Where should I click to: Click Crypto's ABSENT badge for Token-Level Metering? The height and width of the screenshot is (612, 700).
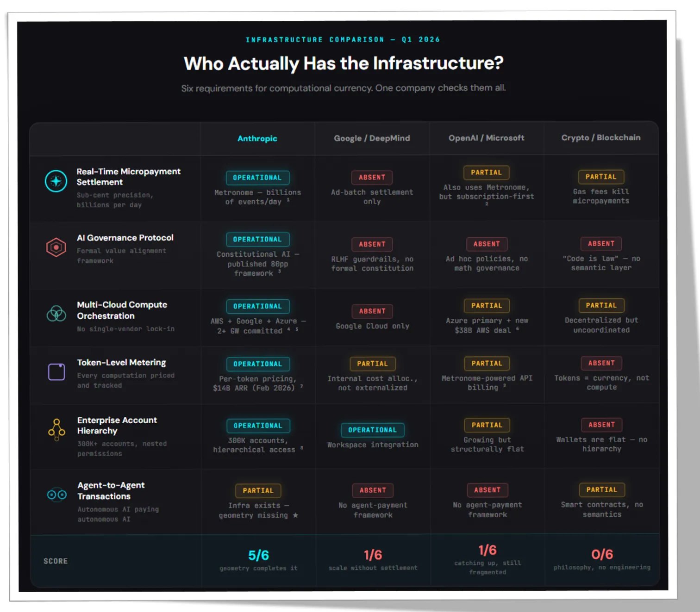click(601, 363)
